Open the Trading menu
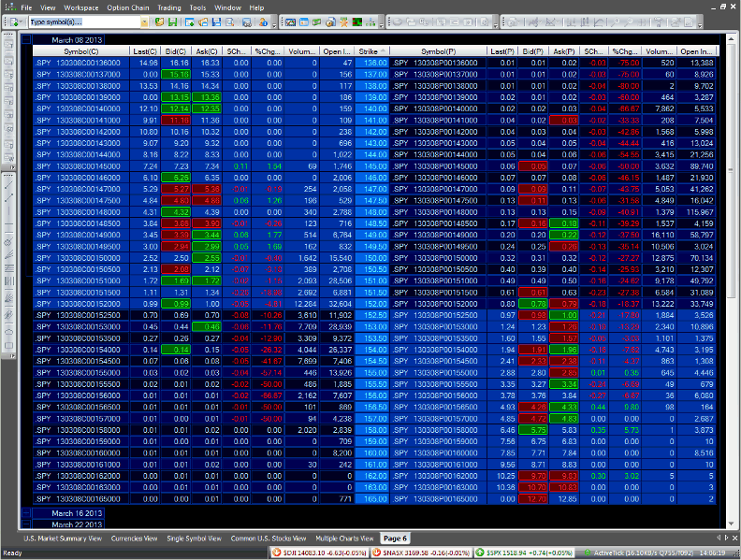 pyautogui.click(x=169, y=7)
